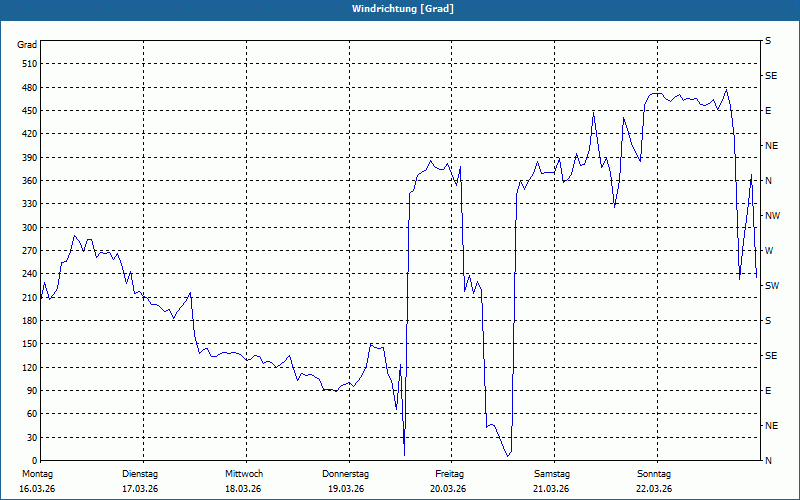
Task: Click the Mittwoch 18.03.26 date marker
Action: pyautogui.click(x=243, y=481)
